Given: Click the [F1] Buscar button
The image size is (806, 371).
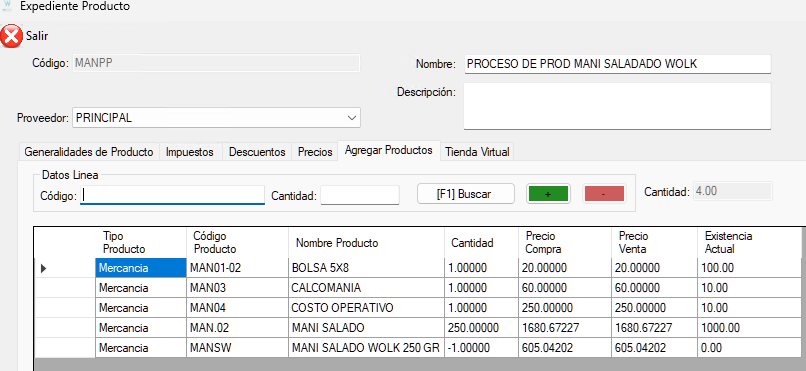Looking at the screenshot, I should 466,194.
